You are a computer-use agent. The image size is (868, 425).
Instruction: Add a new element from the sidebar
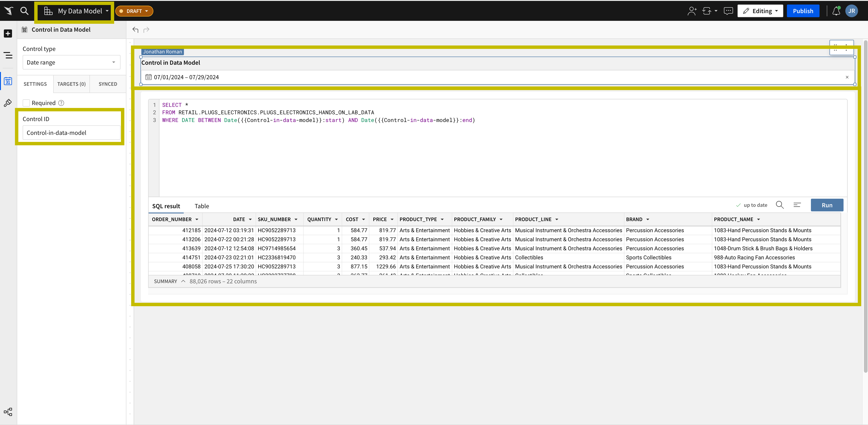7,33
